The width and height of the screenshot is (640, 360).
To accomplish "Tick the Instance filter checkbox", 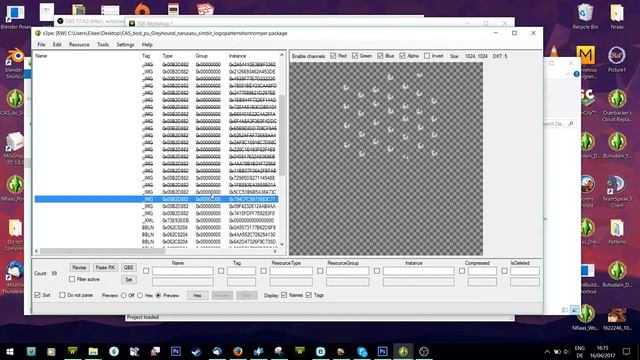I will point(377,271).
